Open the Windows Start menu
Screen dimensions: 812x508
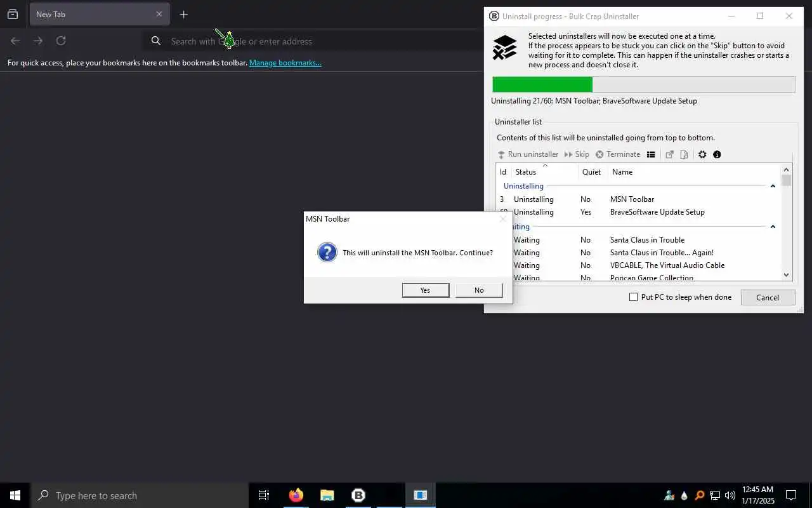[x=15, y=495]
